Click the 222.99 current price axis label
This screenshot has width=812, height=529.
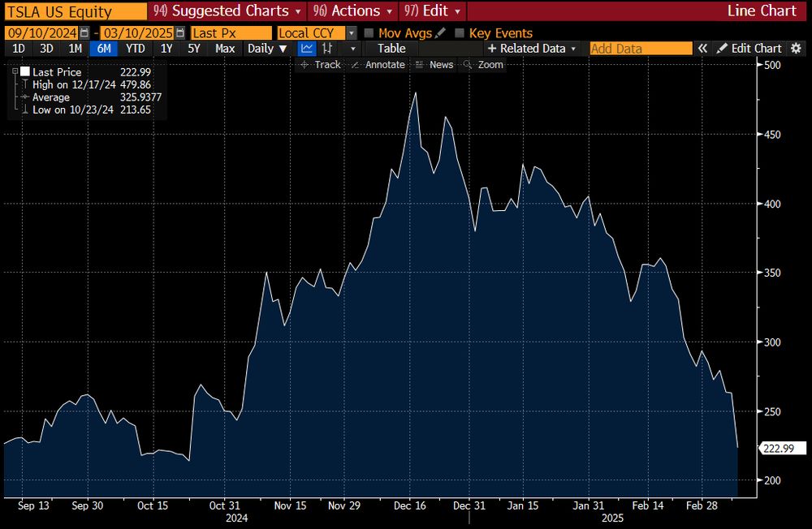click(x=783, y=448)
